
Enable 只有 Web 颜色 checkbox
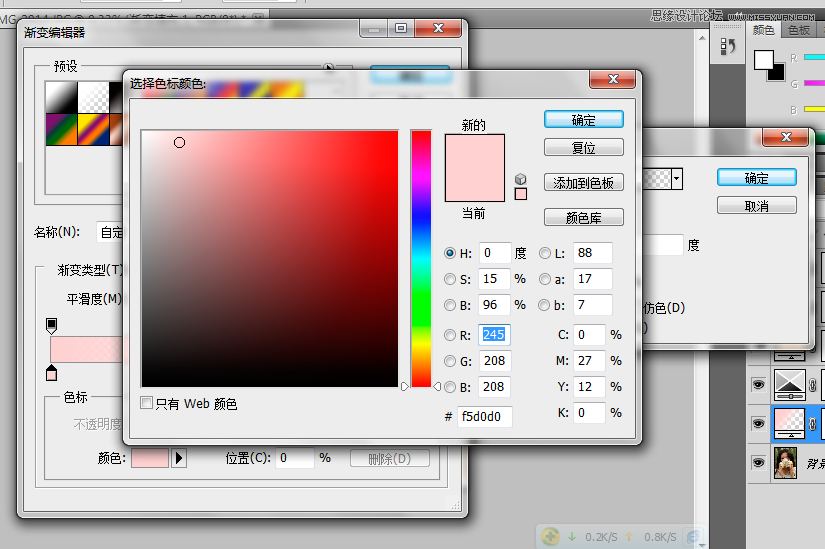(x=147, y=403)
